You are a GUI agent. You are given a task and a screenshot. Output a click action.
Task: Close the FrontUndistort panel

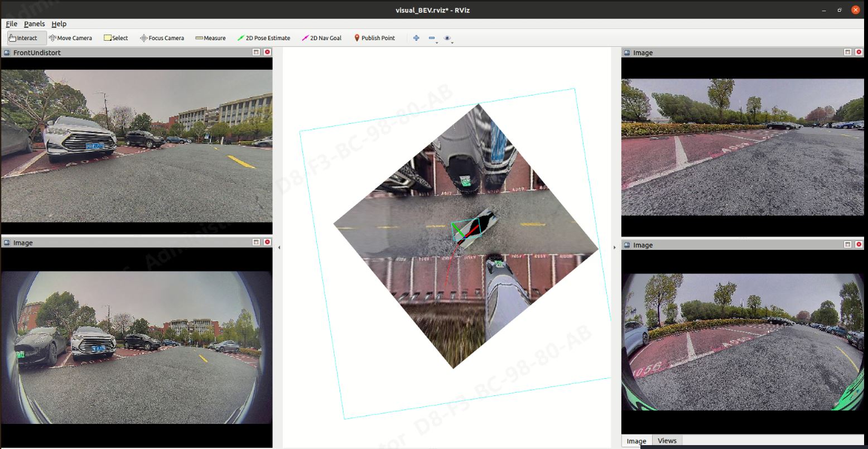(x=267, y=52)
